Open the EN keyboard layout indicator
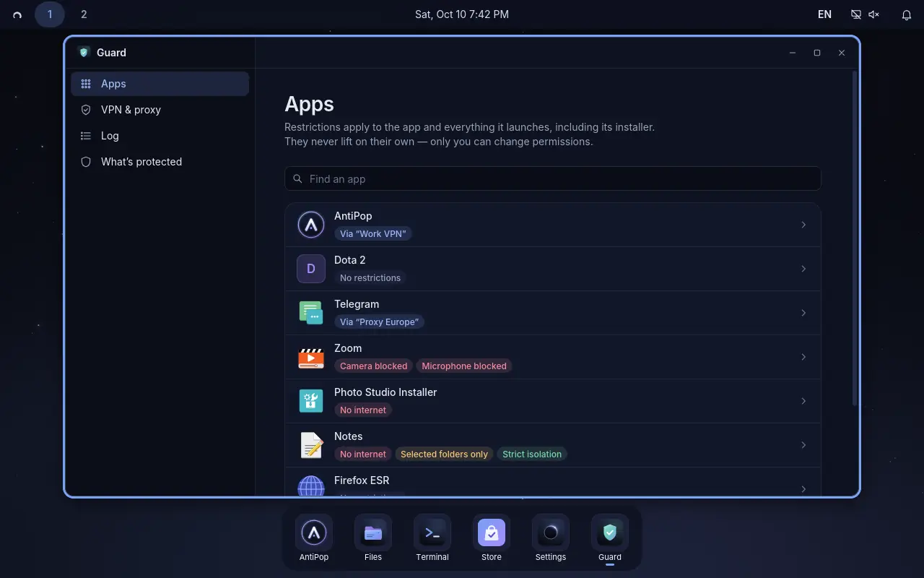 pos(824,14)
